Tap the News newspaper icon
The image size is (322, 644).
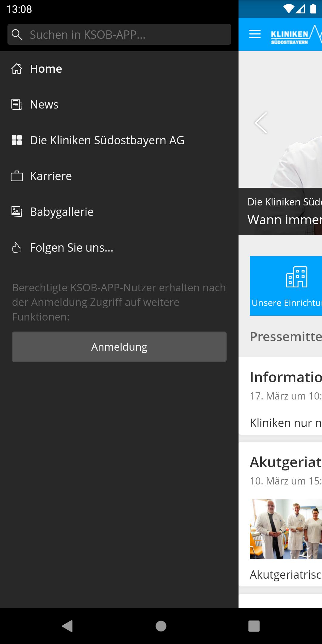coord(17,104)
